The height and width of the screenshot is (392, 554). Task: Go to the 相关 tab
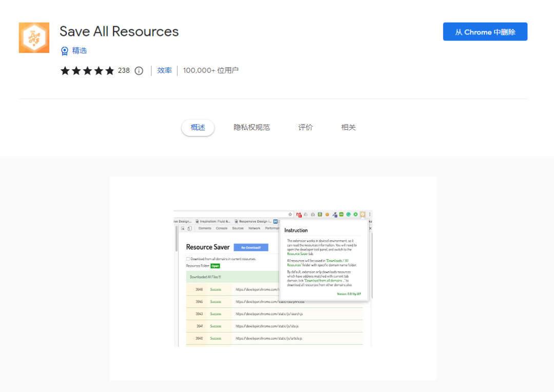tap(348, 127)
